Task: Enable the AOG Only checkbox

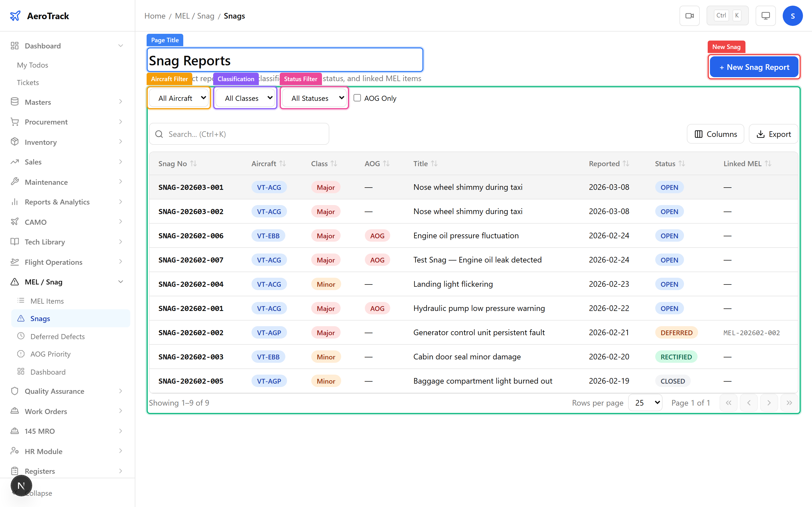Action: coord(357,98)
